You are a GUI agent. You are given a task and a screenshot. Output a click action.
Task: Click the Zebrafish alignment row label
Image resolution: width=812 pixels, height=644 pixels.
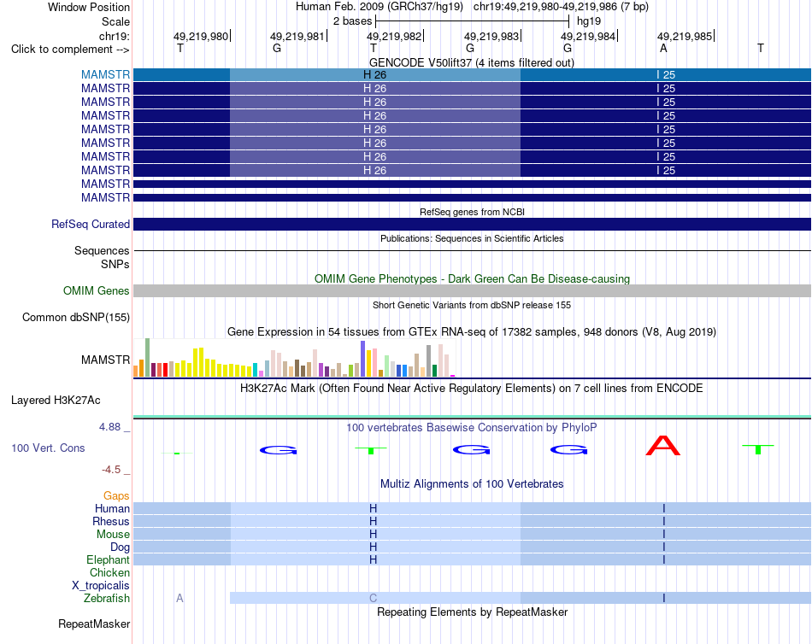point(107,599)
